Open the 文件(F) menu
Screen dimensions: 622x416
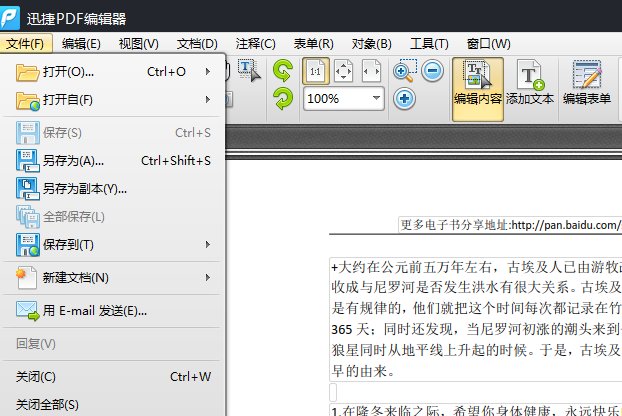tap(25, 43)
